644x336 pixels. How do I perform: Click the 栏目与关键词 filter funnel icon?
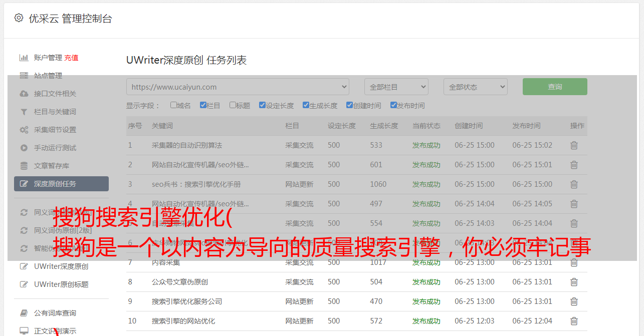pos(24,112)
